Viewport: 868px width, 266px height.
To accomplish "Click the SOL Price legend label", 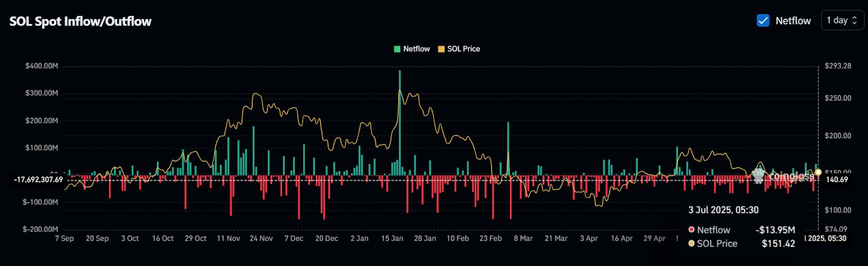I will 464,49.
